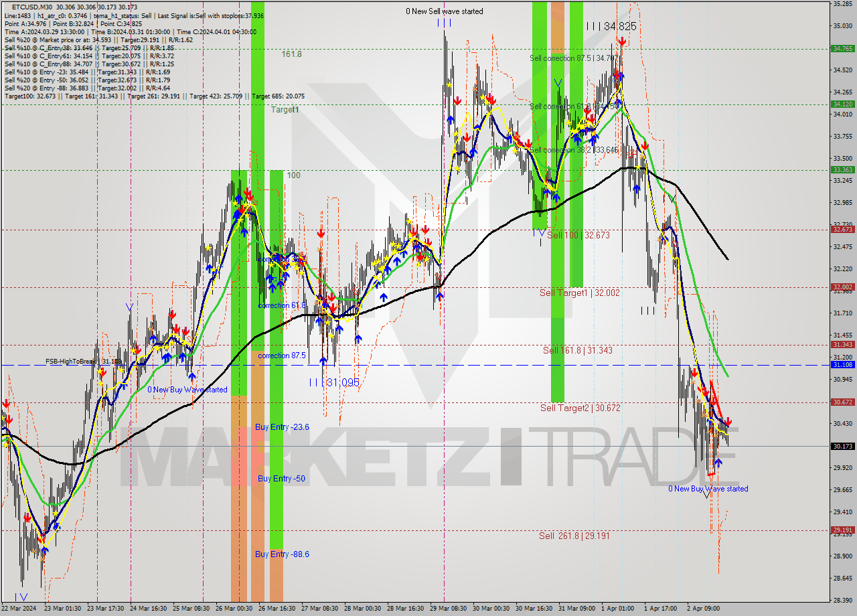The image size is (857, 616).
Task: Click 'Sell Target1 | 32.002' label
Action: click(580, 293)
